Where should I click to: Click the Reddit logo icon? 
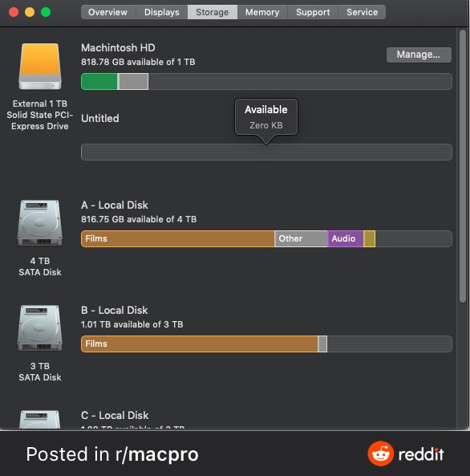[x=380, y=454]
